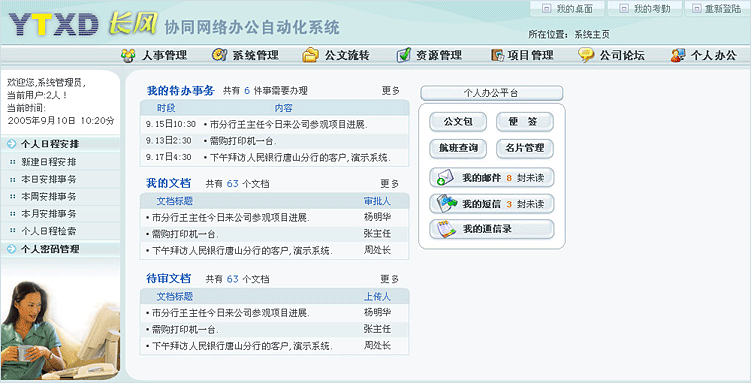Click 更多 next to 待审文档
751x383 pixels.
(389, 279)
